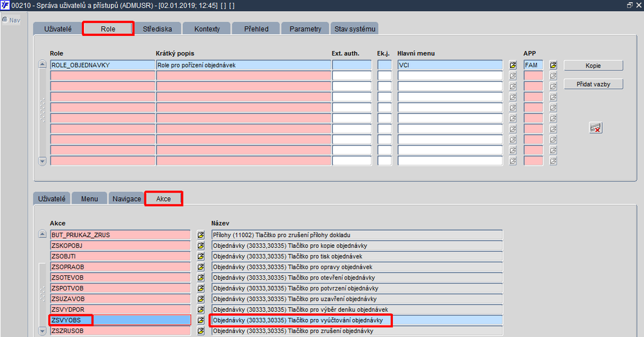The width and height of the screenshot is (644, 337).
Task: Open lookup icon next to BUT_PRIUKAZ_ZRUS action
Action: point(200,235)
